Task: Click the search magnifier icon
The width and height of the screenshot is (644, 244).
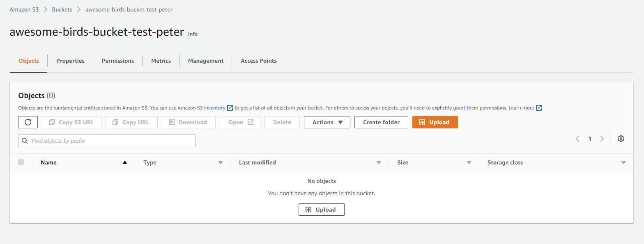Action: point(25,141)
